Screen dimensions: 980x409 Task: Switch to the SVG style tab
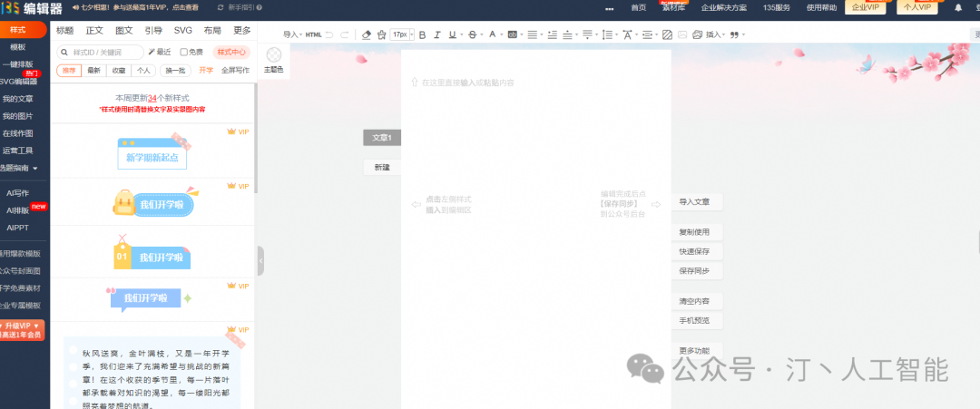point(183,31)
